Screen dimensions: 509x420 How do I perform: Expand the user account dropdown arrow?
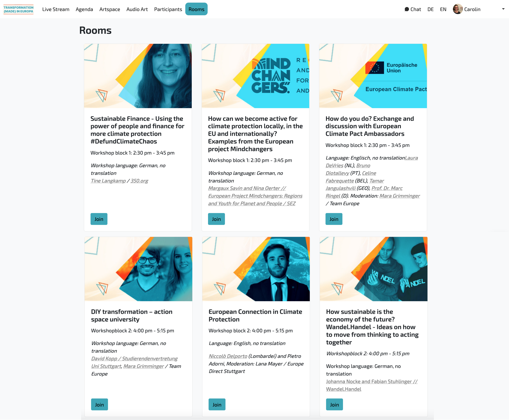click(x=503, y=9)
